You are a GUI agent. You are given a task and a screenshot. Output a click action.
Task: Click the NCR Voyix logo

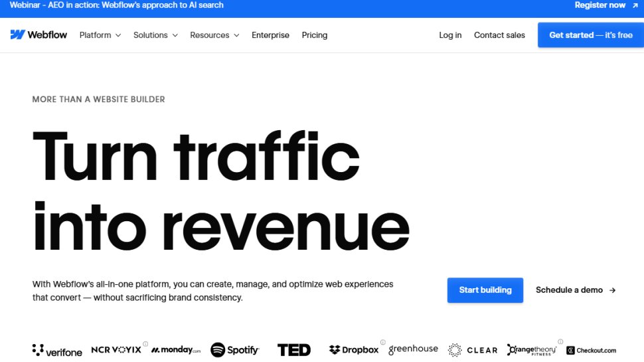coord(116,349)
